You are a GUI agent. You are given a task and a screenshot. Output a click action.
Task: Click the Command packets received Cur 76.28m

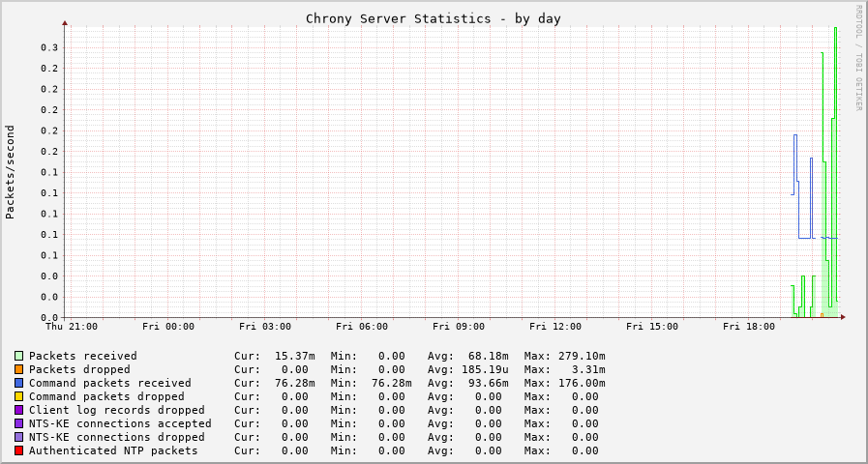[295, 383]
